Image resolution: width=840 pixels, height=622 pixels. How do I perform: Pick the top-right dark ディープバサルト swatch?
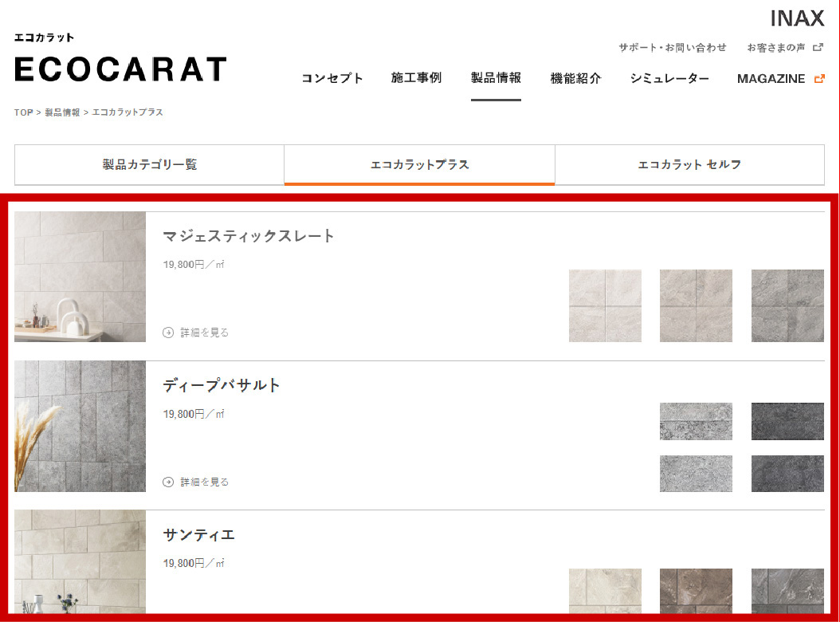click(x=787, y=421)
